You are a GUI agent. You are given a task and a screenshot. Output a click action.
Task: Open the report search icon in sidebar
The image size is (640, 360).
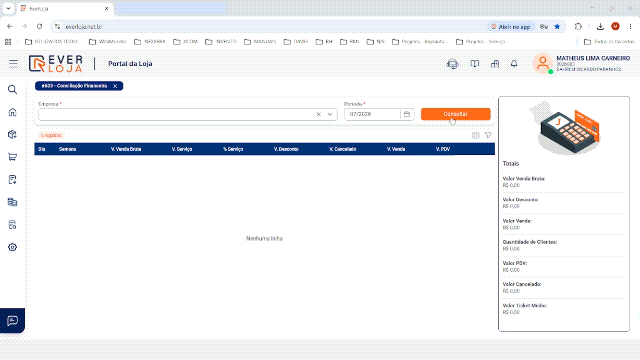(13, 224)
